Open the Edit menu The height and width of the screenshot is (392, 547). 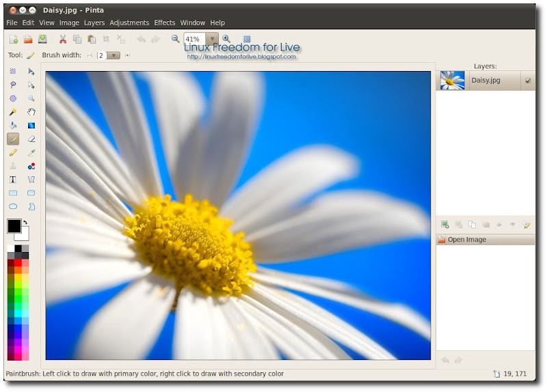point(28,23)
